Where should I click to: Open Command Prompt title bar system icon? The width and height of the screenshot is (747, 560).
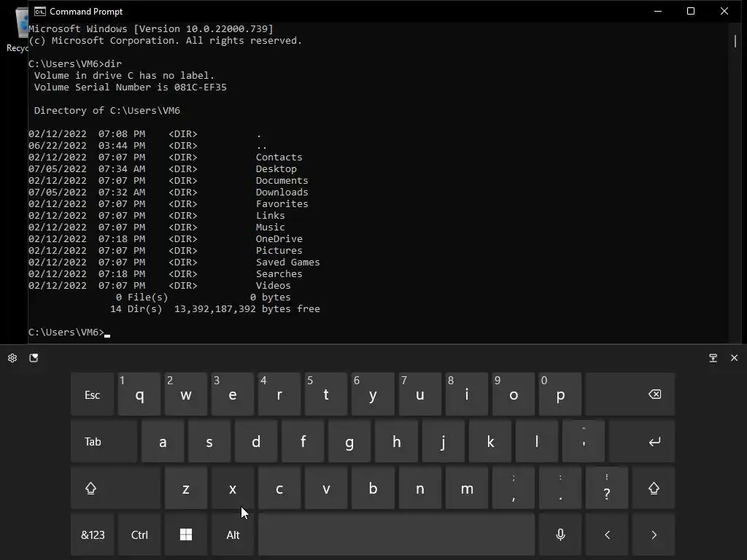(40, 12)
